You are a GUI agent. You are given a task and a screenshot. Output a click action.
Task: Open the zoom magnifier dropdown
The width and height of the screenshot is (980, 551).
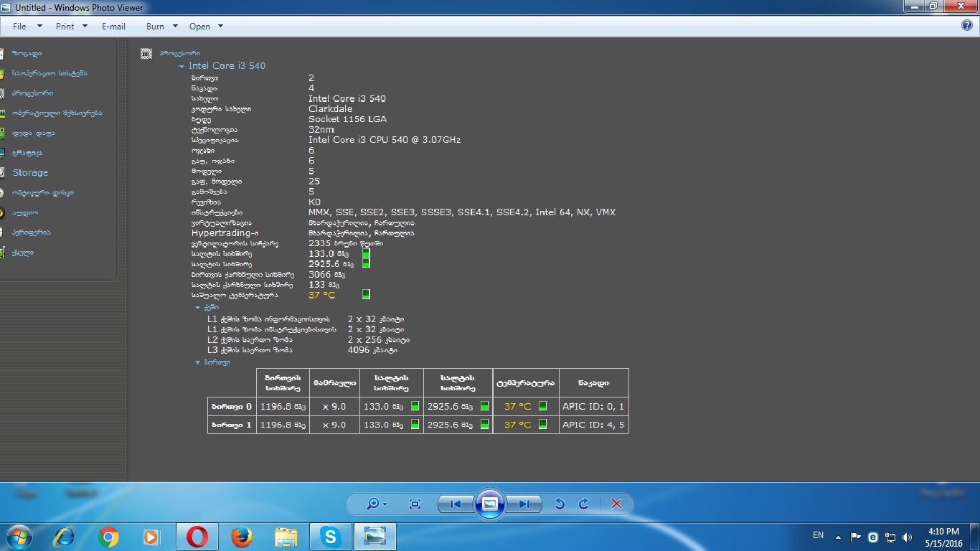point(376,504)
